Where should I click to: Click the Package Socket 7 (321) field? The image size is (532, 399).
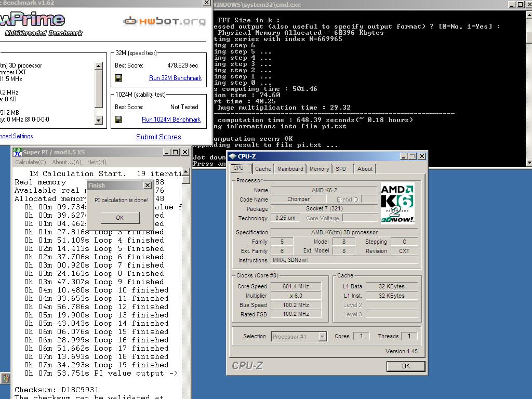pos(324,208)
